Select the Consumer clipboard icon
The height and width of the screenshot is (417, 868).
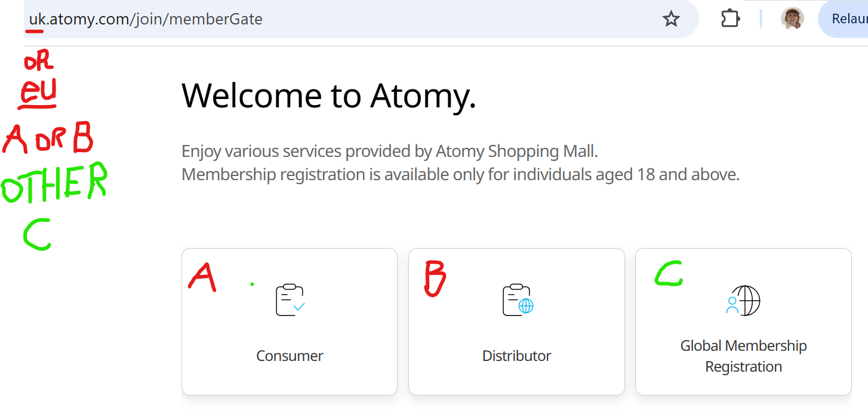(289, 299)
